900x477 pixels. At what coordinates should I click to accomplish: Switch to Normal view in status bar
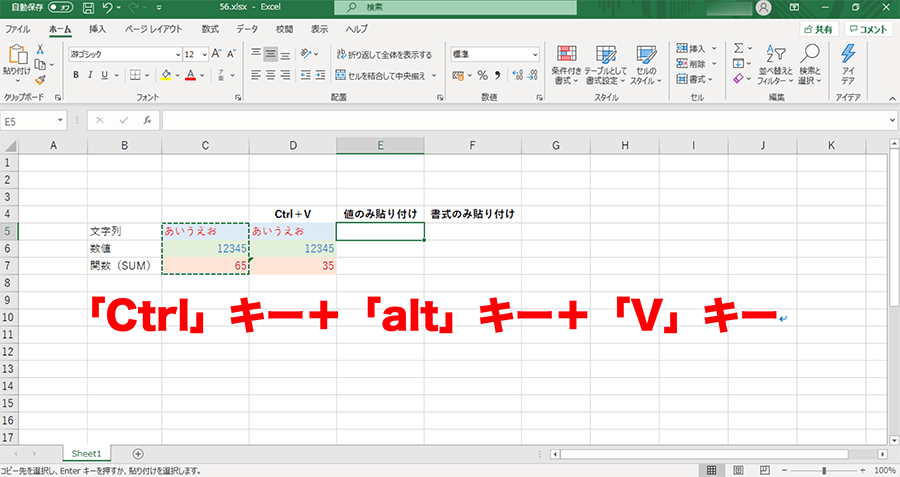[x=712, y=471]
